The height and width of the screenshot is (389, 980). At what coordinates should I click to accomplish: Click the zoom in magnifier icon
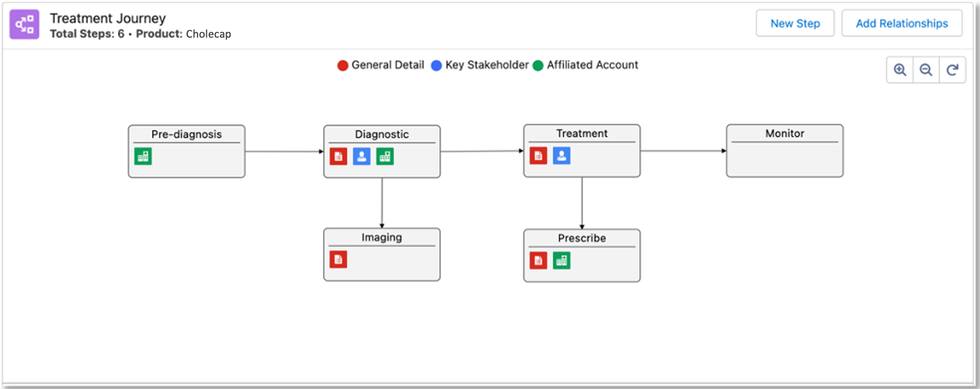pos(899,70)
